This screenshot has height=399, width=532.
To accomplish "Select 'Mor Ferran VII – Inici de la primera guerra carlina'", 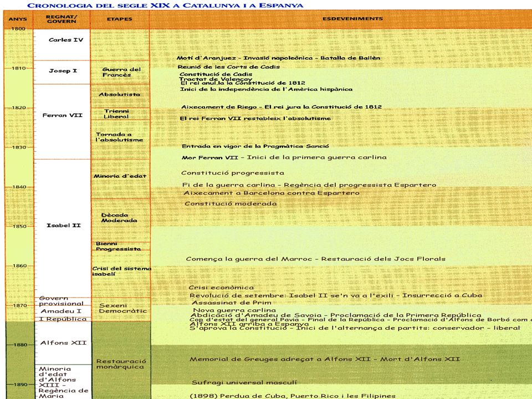I will point(284,157).
